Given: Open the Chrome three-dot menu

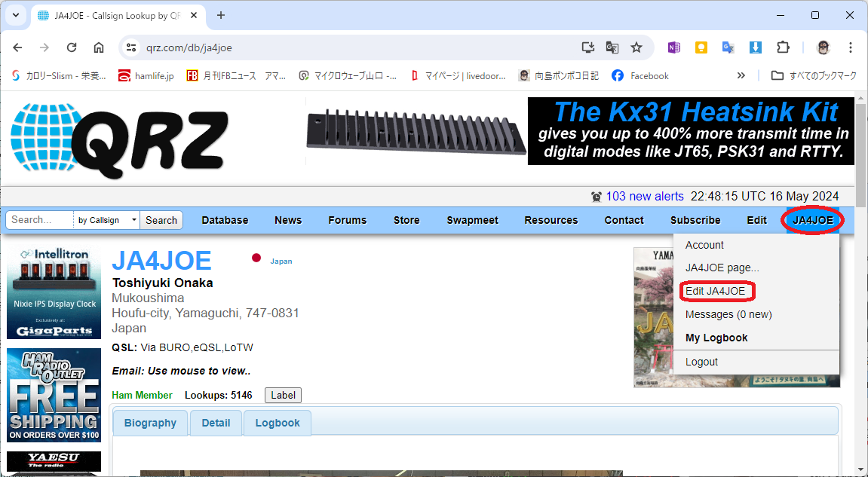Looking at the screenshot, I should pyautogui.click(x=851, y=47).
